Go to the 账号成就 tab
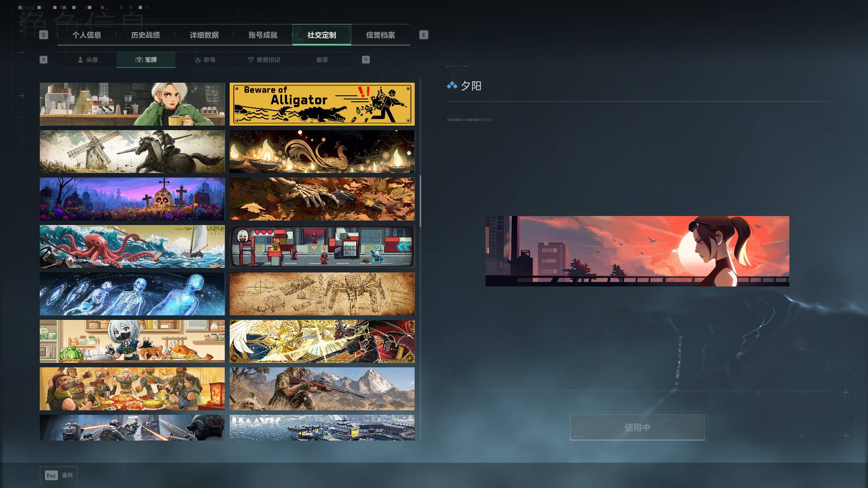This screenshot has width=868, height=488. click(x=263, y=35)
